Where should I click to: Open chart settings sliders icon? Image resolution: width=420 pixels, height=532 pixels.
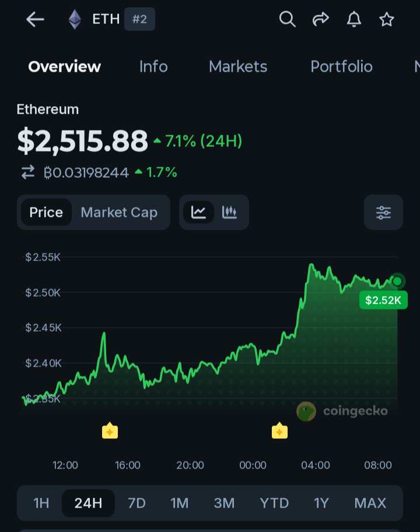coord(383,213)
